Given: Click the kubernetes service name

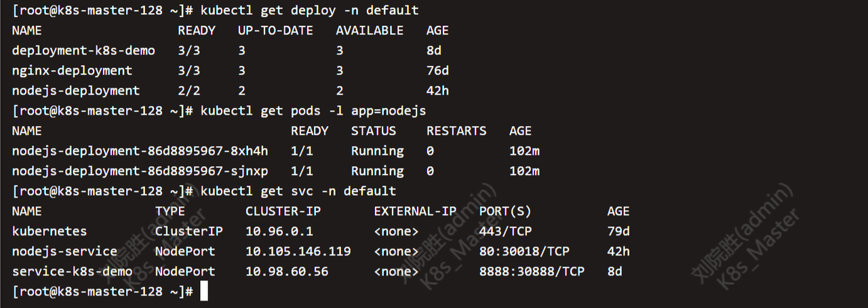Looking at the screenshot, I should pos(50,231).
